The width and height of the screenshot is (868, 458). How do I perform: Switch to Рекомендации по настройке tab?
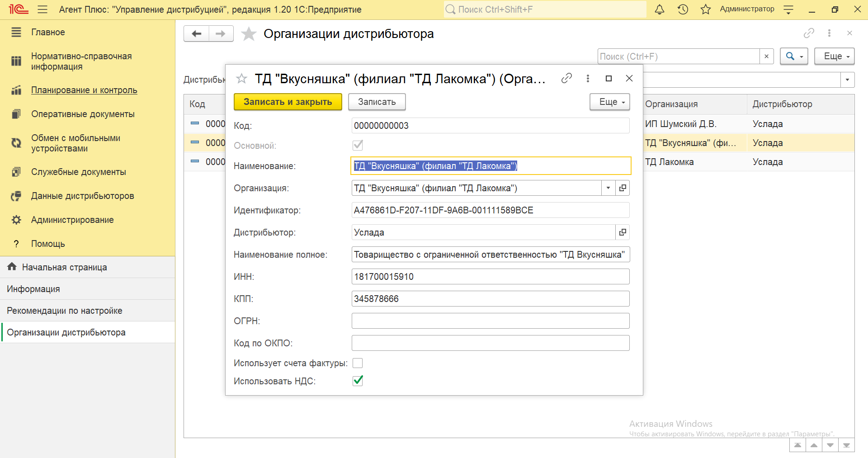(88, 311)
